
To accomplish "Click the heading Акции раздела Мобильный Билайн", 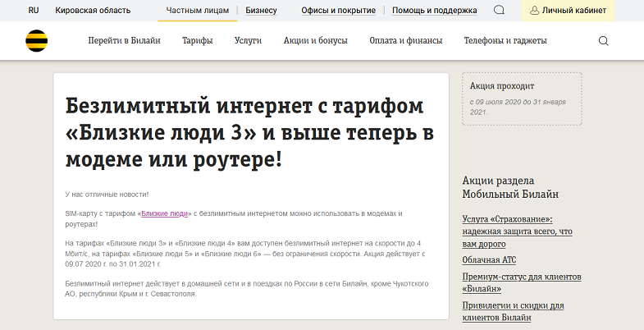I will click(x=510, y=187).
